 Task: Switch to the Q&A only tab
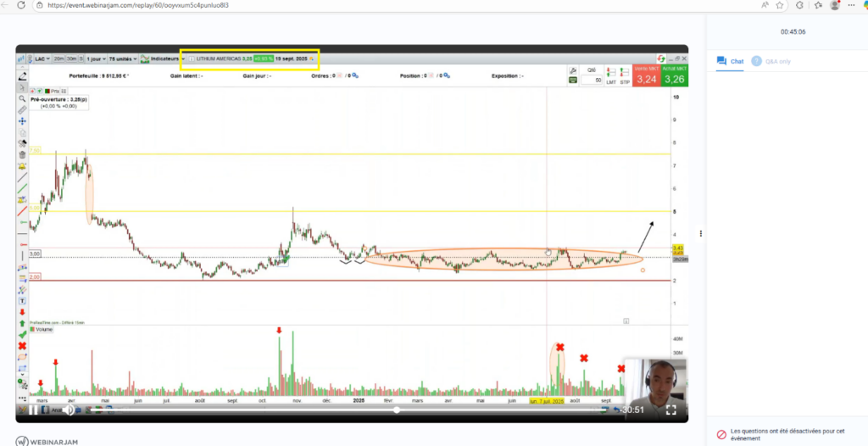pyautogui.click(x=771, y=62)
